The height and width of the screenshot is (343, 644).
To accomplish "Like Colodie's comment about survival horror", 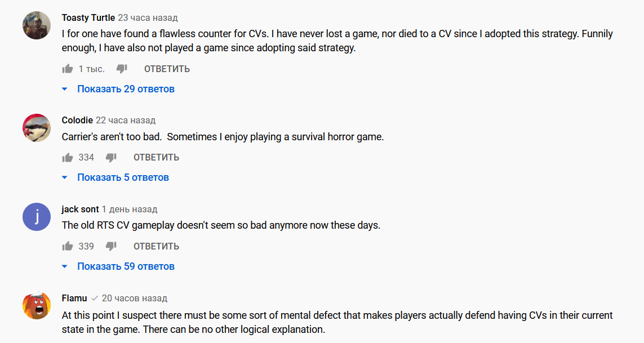I will [68, 157].
